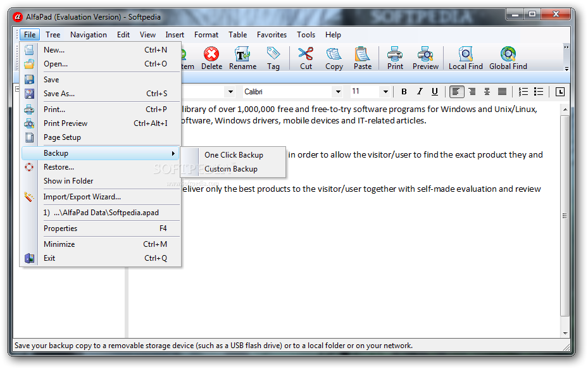Click the Delete toolbar icon
The image size is (588, 369).
211,58
